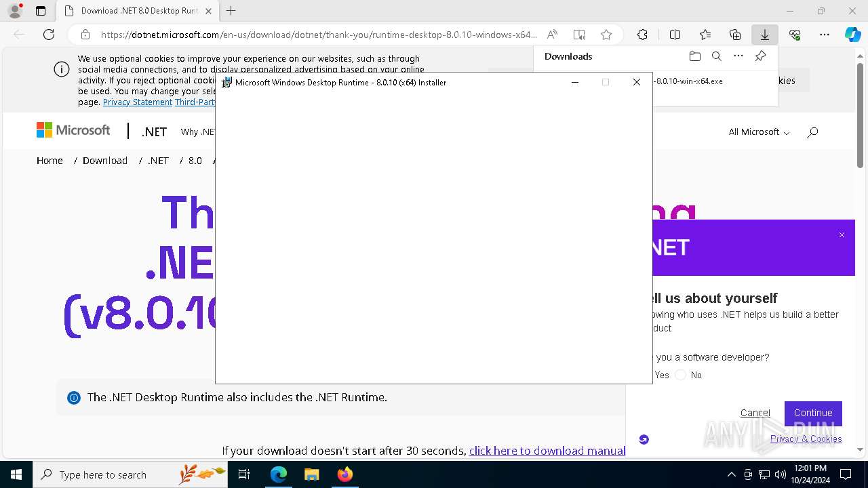Close the Runtime Installer window

point(636,82)
